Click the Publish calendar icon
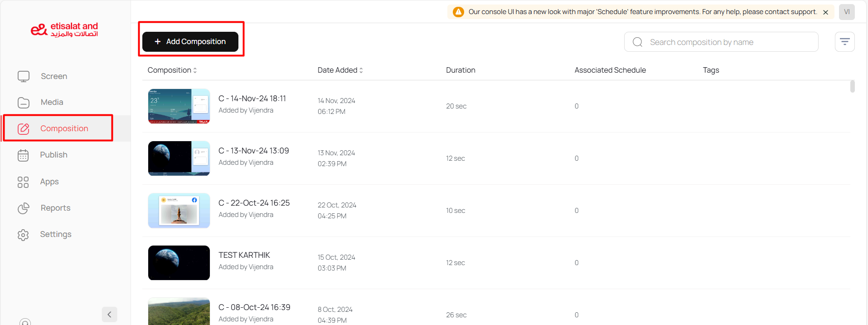Image resolution: width=868 pixels, height=325 pixels. coord(23,155)
